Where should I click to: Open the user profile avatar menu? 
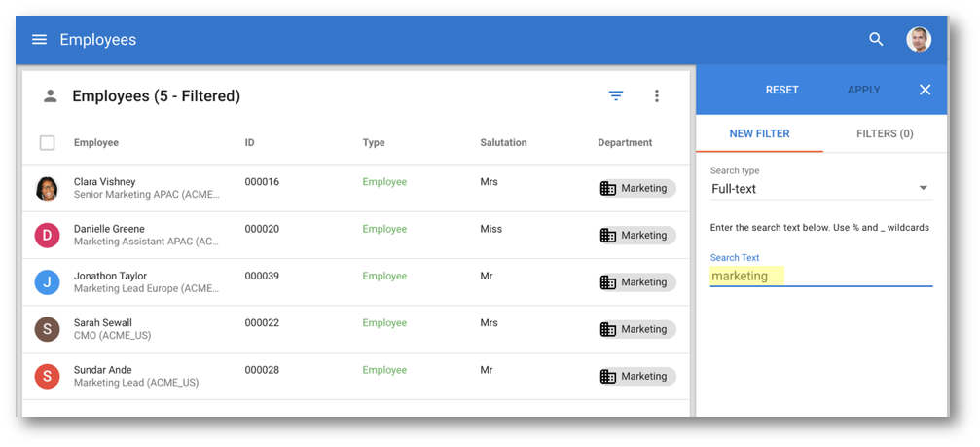[x=919, y=39]
